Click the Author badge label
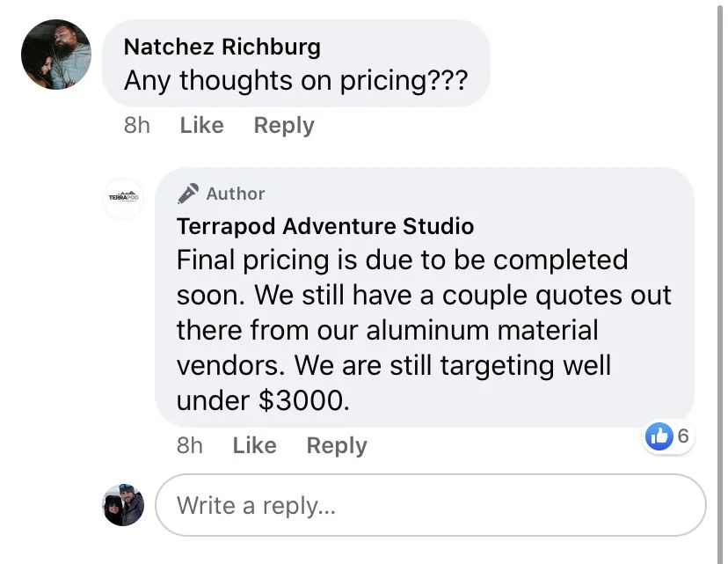This screenshot has width=728, height=564. pos(235,194)
